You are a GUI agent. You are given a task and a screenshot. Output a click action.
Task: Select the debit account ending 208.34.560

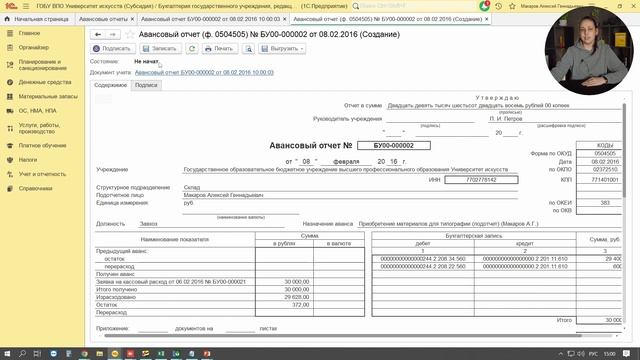coord(423,259)
